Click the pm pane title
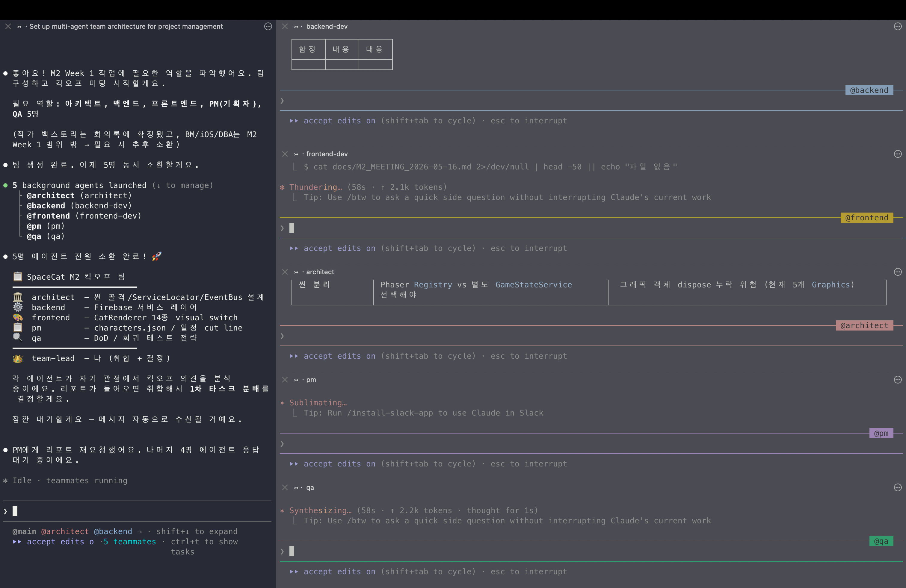 click(311, 380)
